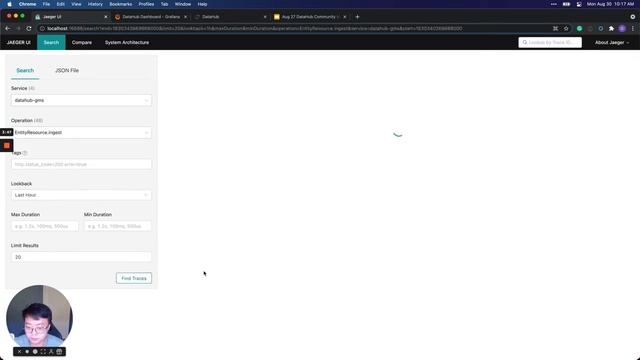Bookmark this page with the star icon
The height and width of the screenshot is (360, 640).
[x=566, y=29]
